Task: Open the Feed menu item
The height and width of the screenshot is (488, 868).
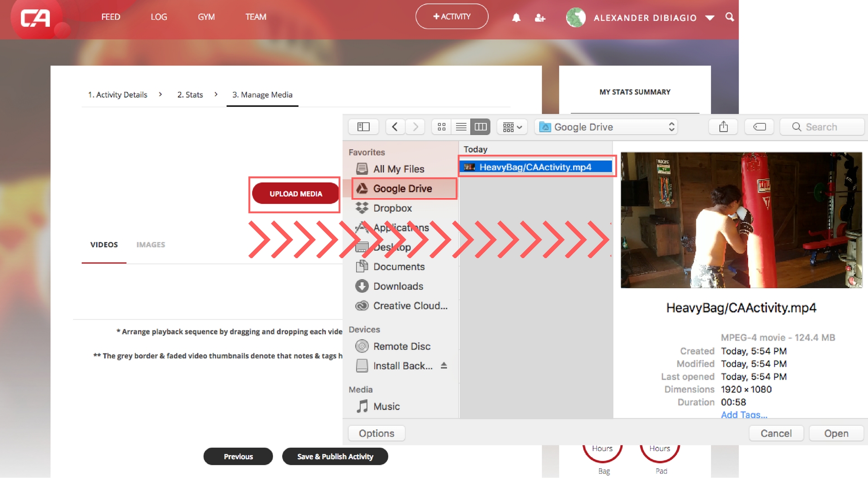Action: pyautogui.click(x=111, y=17)
